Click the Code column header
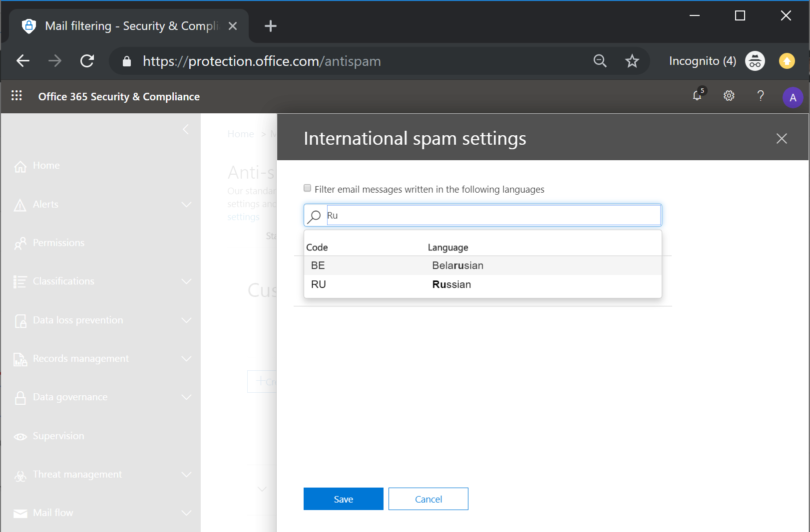810x532 pixels. click(317, 248)
